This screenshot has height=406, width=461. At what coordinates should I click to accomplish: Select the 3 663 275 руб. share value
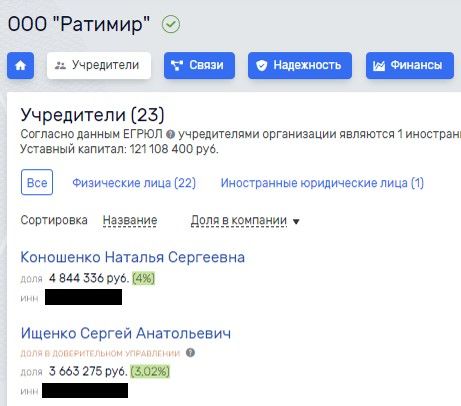[88, 371]
